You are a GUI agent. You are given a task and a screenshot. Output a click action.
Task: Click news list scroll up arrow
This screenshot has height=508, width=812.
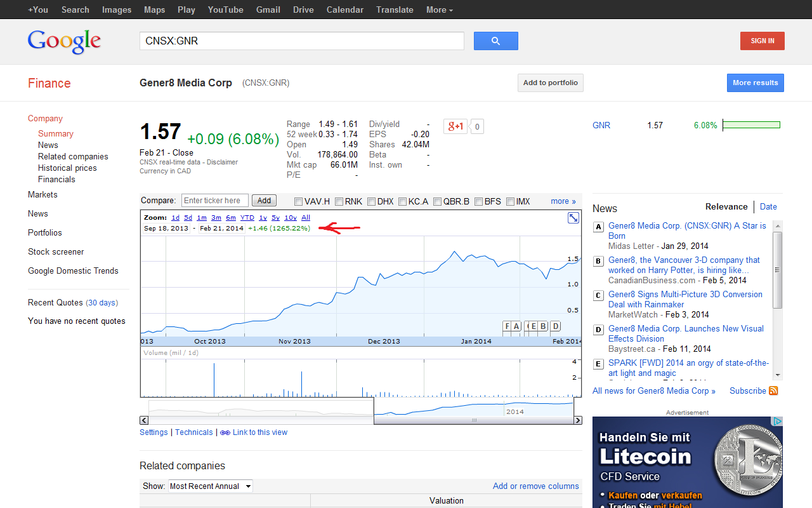778,225
